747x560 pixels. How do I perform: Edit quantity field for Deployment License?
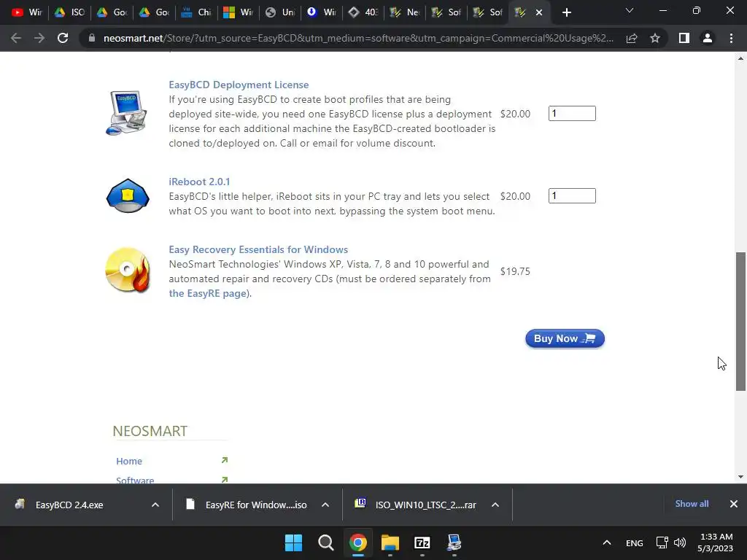572,113
